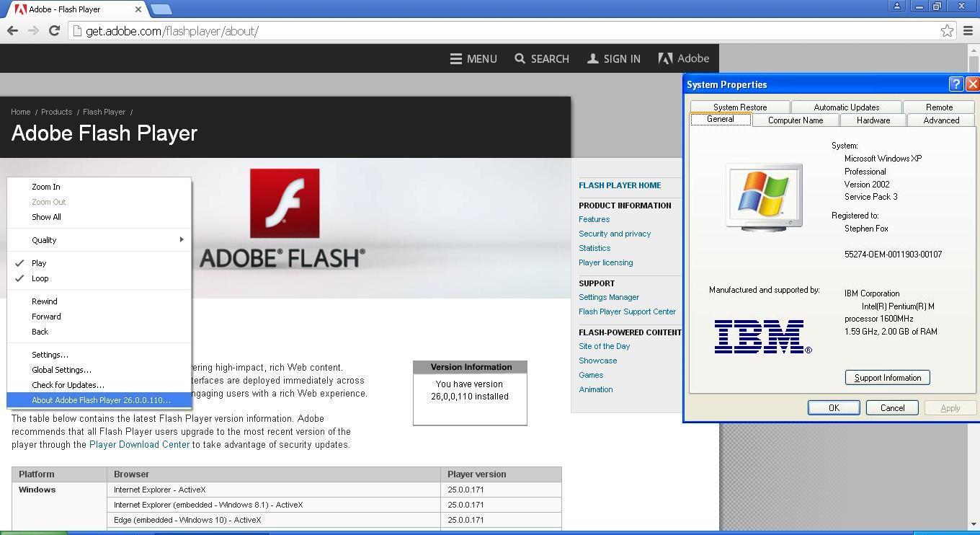The image size is (980, 535).
Task: Click About Adobe Flash Player 26.0.0.110
Action: tap(99, 400)
